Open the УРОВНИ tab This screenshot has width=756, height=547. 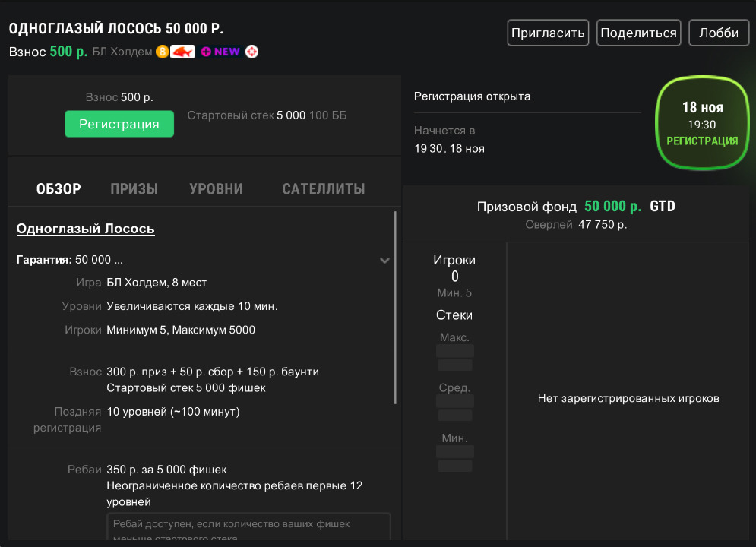click(216, 189)
